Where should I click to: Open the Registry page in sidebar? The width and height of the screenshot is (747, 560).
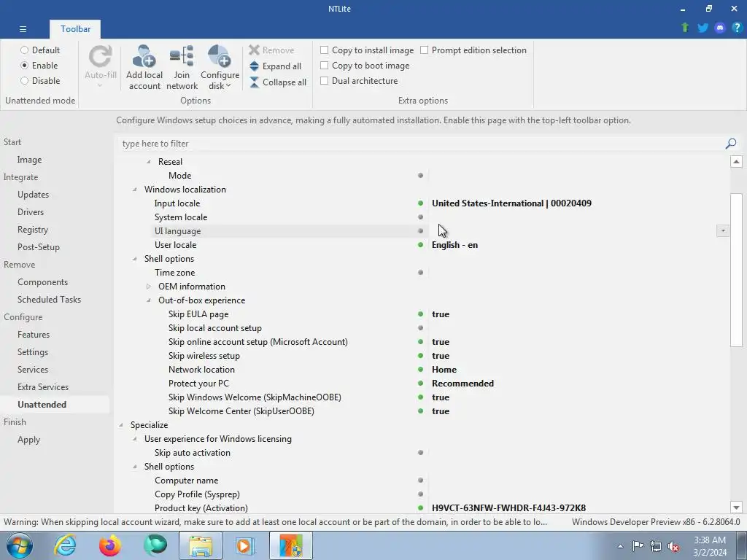pyautogui.click(x=33, y=230)
